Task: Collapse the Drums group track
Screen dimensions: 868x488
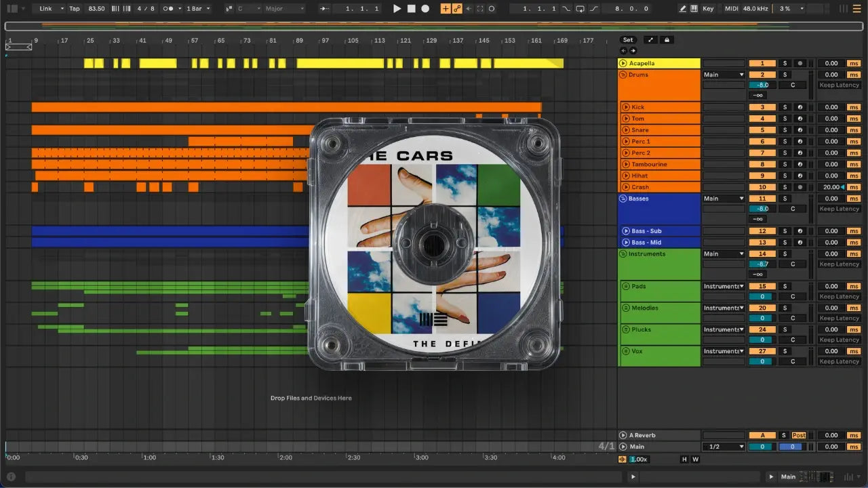Action: tap(623, 75)
